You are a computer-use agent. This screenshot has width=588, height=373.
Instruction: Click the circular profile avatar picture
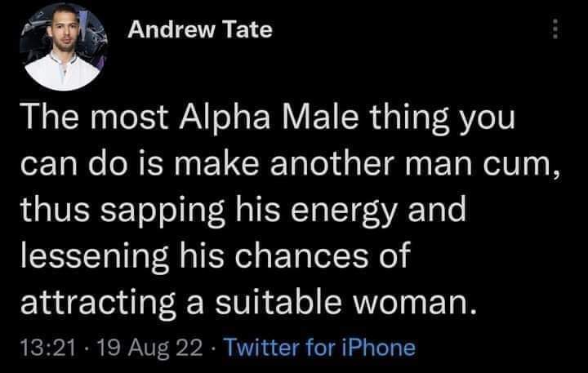[x=61, y=47]
